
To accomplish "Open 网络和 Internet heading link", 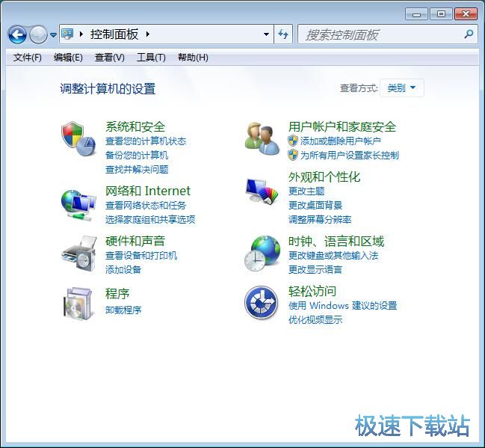I will (x=148, y=191).
